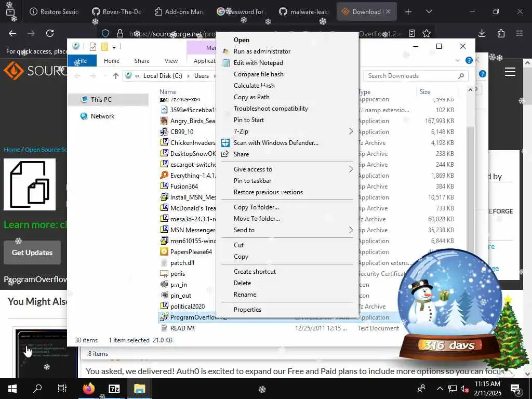Click the Up folder arrow in Explorer
Viewport: 532px width, 399px height.
(x=116, y=76)
